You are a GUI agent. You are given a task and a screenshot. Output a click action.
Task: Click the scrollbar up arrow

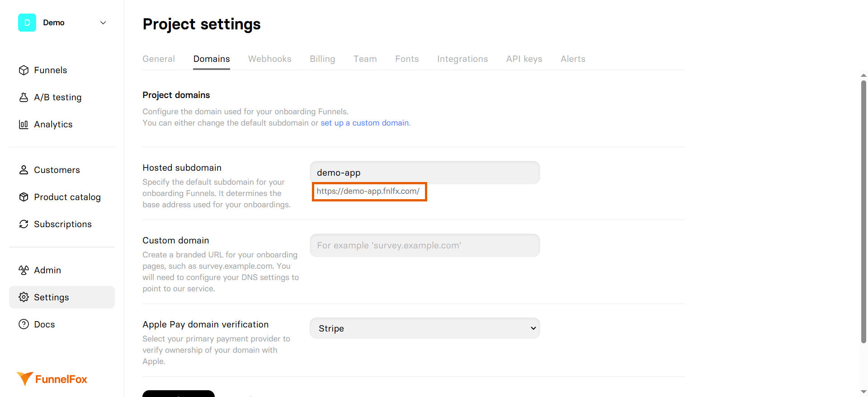click(863, 75)
